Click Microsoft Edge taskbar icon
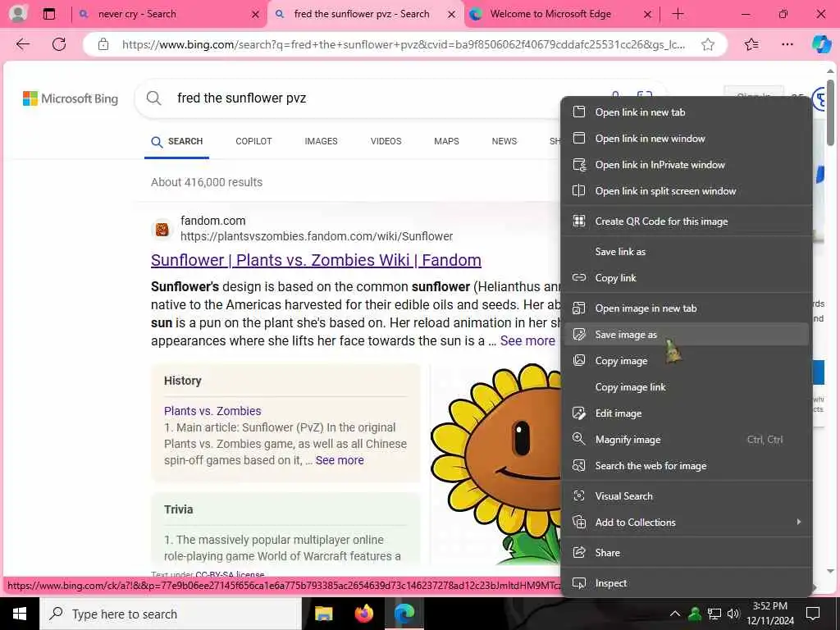The width and height of the screenshot is (840, 630). coord(405,614)
